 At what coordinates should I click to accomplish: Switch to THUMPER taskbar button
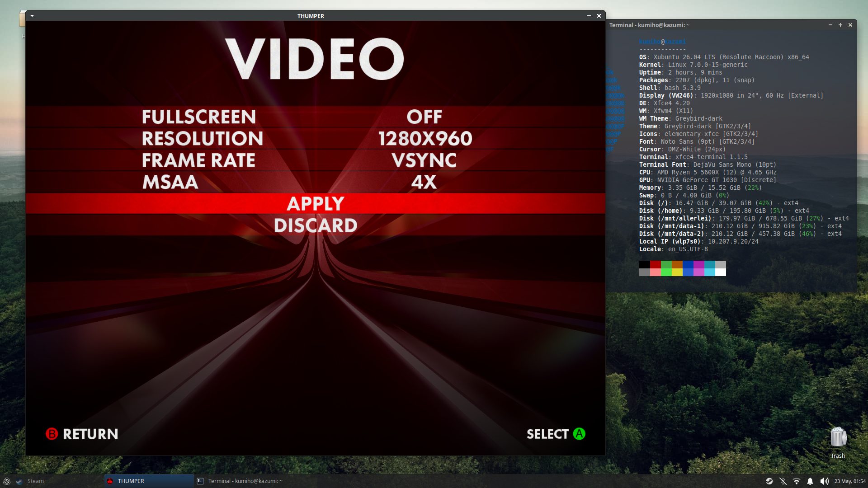pyautogui.click(x=149, y=481)
